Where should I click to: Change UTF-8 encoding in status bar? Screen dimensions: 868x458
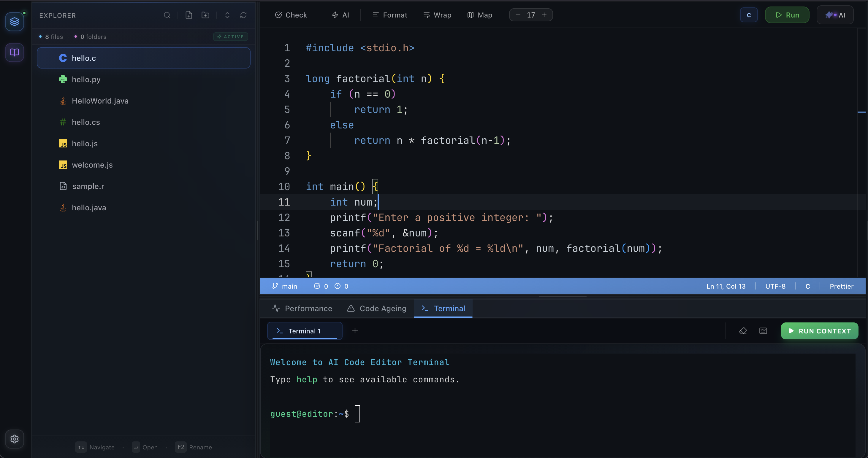tap(775, 286)
